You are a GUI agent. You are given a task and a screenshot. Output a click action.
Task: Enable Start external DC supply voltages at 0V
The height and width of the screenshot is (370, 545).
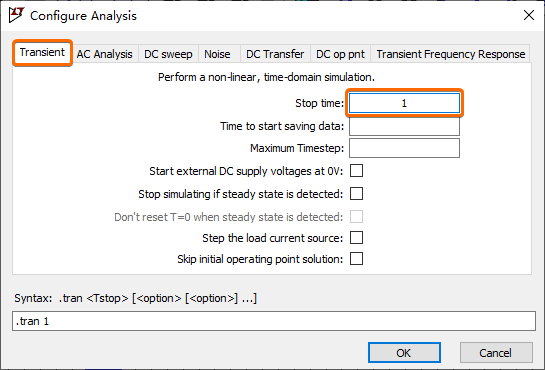[357, 171]
